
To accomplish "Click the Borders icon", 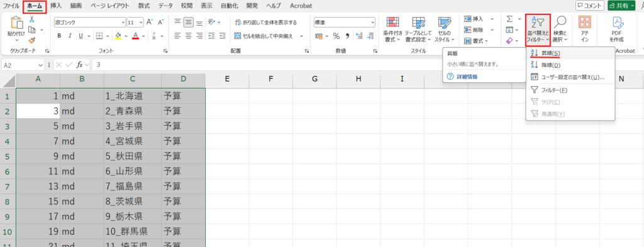I will pyautogui.click(x=99, y=36).
